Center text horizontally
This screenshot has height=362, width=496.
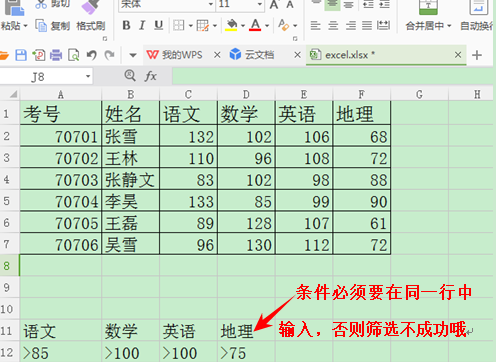tap(333, 25)
